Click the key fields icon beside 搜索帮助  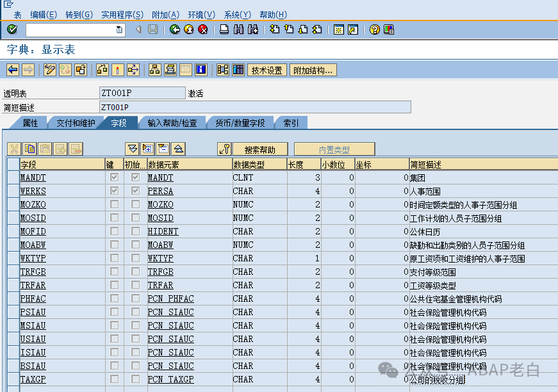[x=224, y=149]
